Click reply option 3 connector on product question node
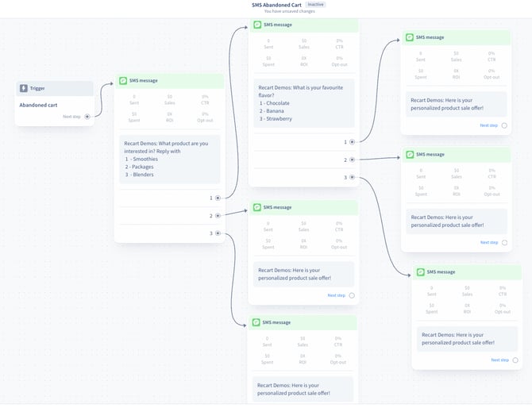 coord(218,233)
